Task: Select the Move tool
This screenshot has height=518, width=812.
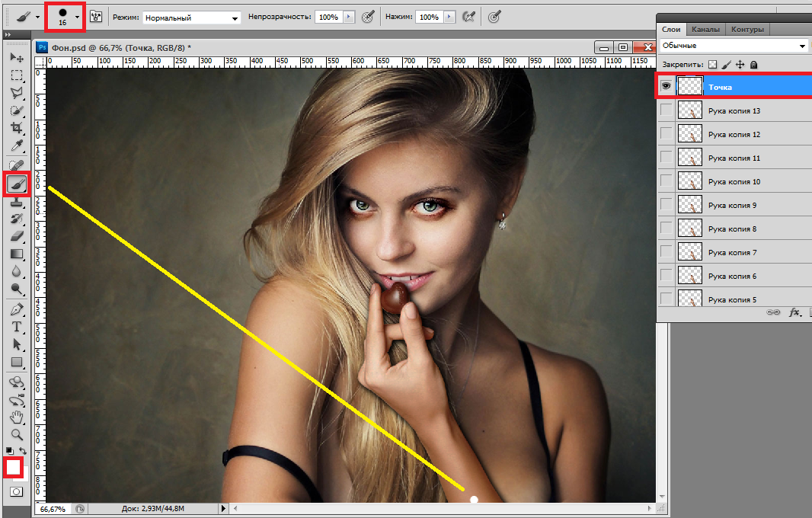Action: (x=16, y=58)
